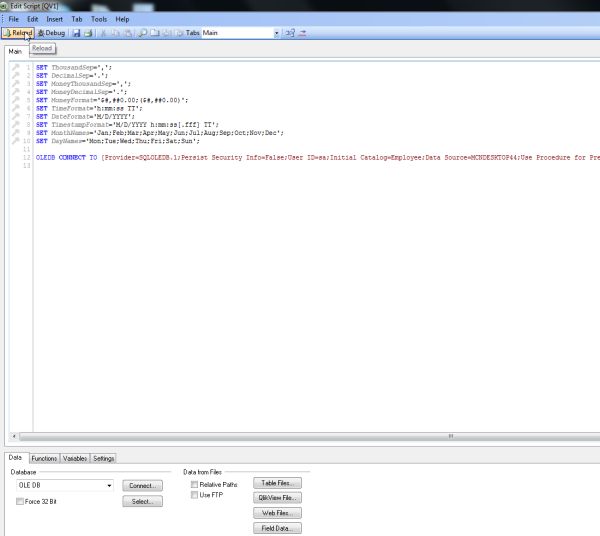Click the Cut scissors icon

[103, 33]
